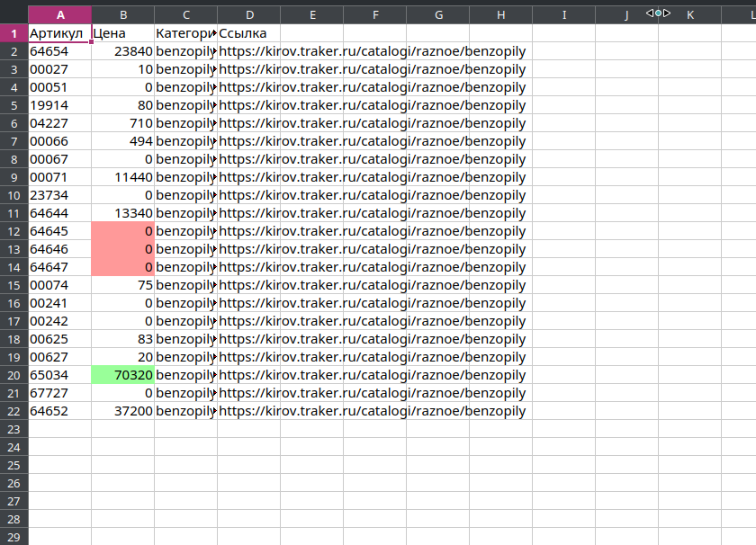The width and height of the screenshot is (756, 545).
Task: Click the benzopily URL in row 5
Action: (x=371, y=105)
